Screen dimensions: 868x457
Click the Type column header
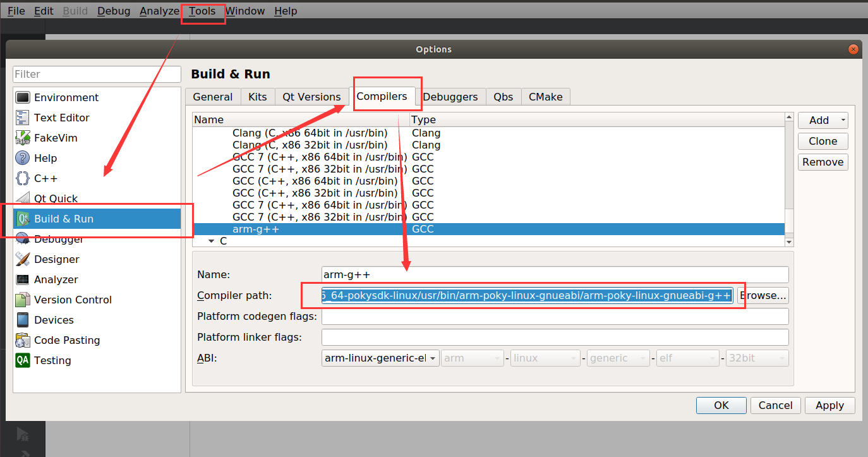tap(597, 119)
